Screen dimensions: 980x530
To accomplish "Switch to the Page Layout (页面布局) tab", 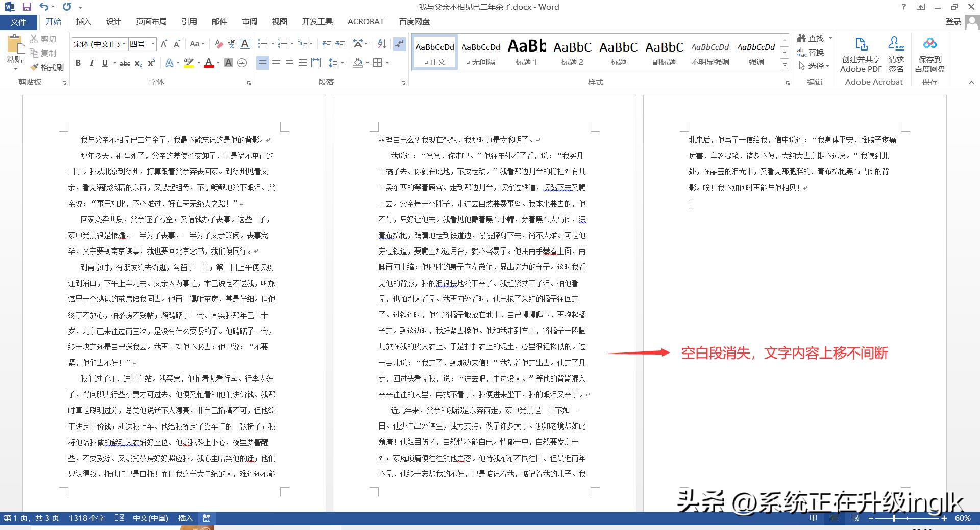I will tap(151, 22).
